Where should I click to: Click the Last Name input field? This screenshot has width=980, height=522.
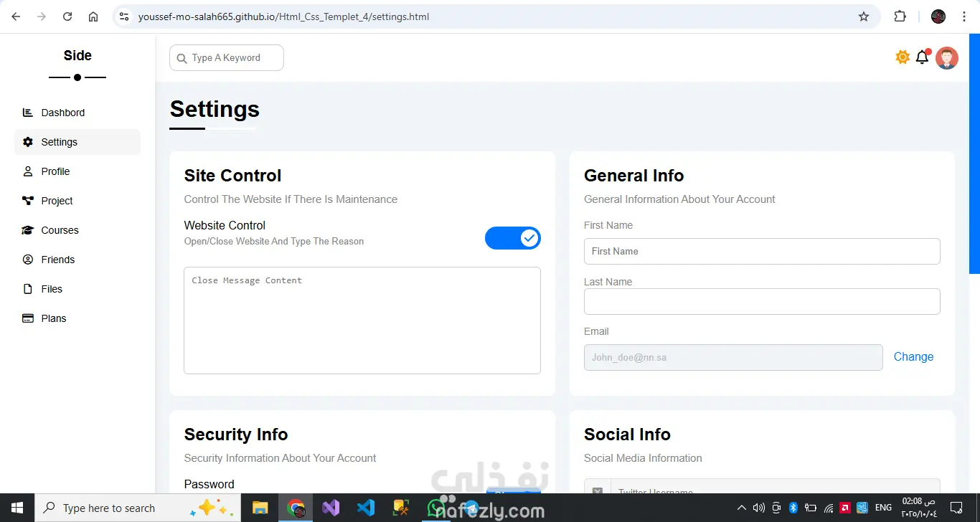pos(762,301)
